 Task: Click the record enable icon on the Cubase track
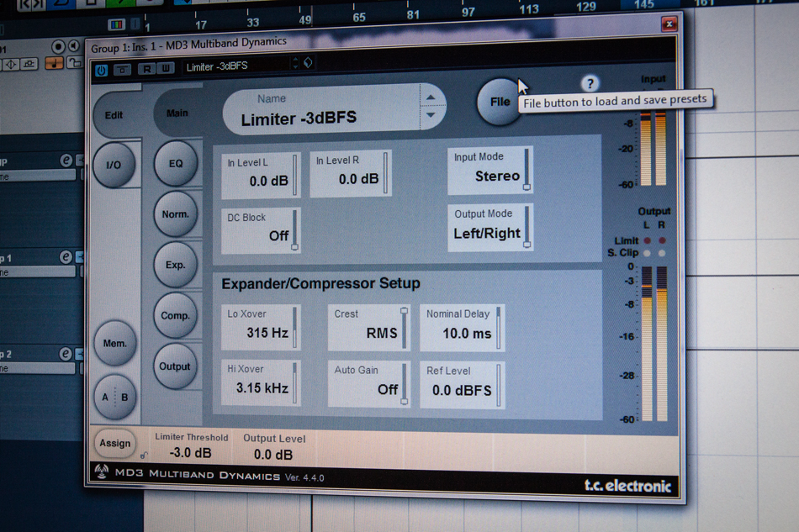58,47
